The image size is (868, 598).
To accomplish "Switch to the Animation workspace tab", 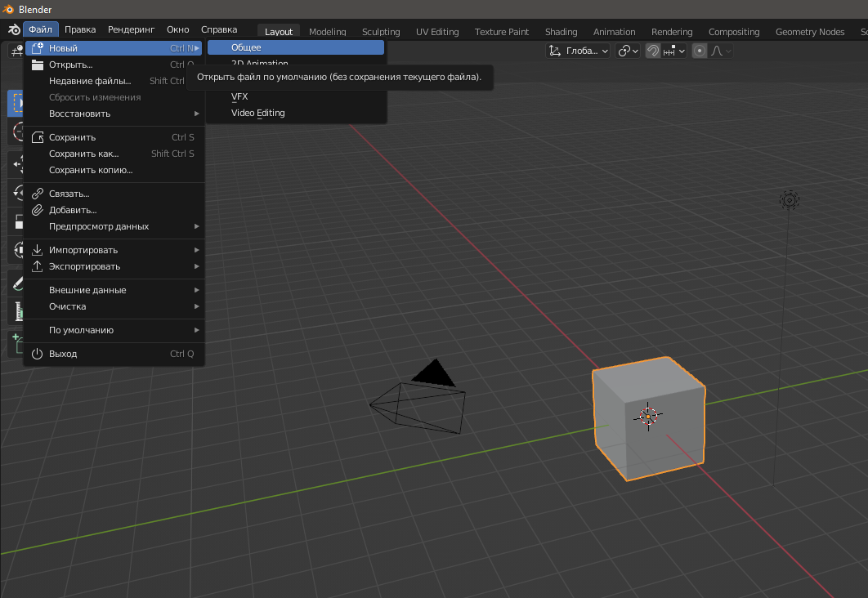I will (x=614, y=32).
